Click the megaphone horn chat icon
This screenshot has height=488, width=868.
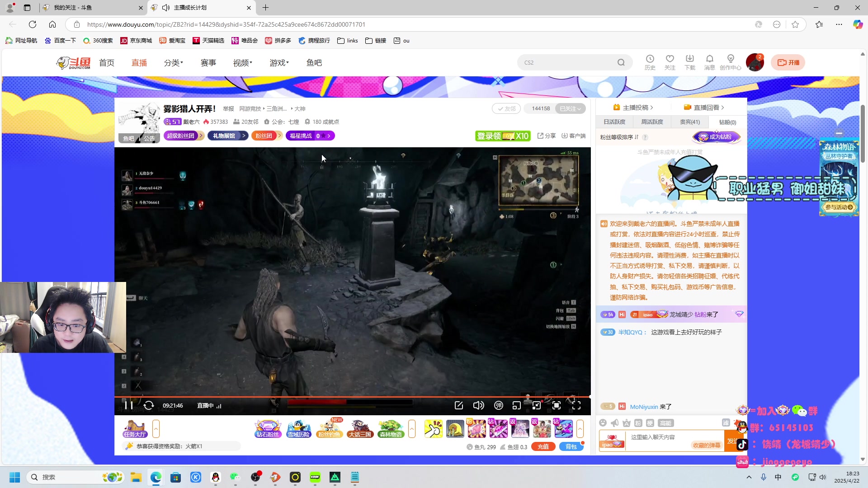tap(615, 423)
